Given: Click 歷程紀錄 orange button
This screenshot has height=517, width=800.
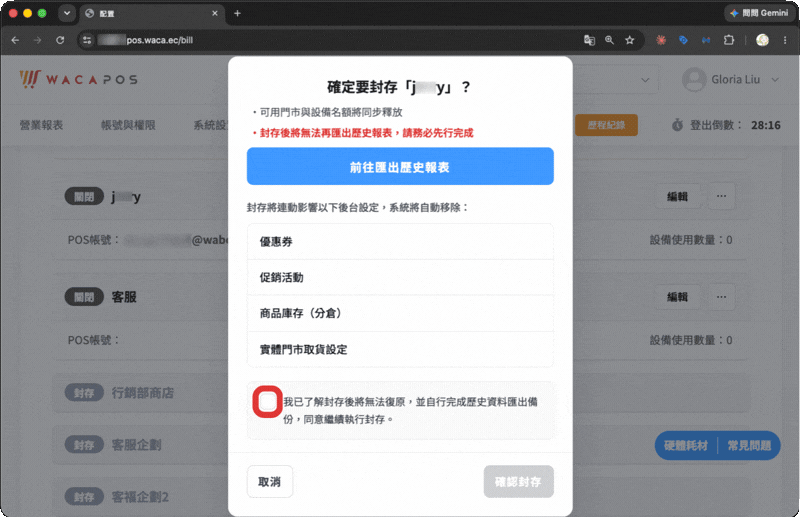Looking at the screenshot, I should pos(606,125).
